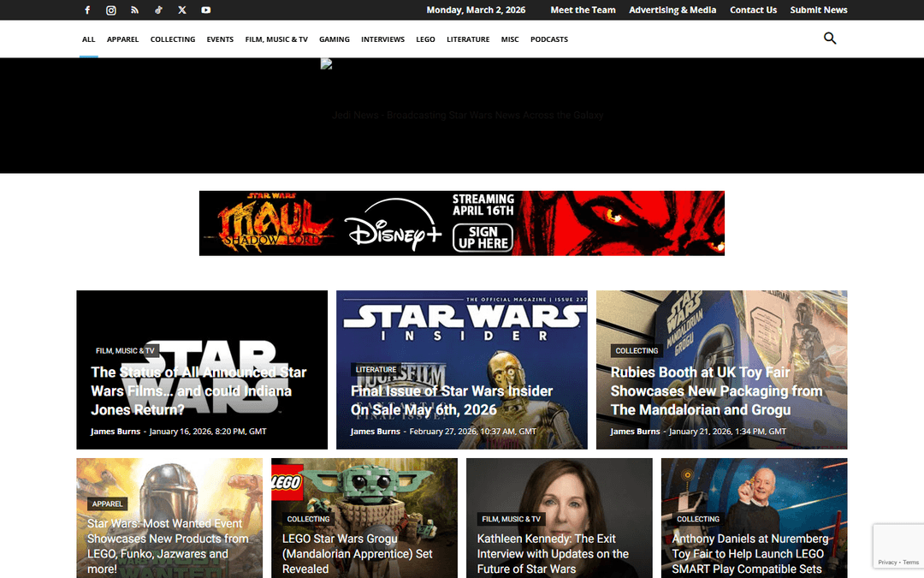This screenshot has width=924, height=578.
Task: Open Kathleen Kennedy Exit Interview article
Action: click(x=553, y=554)
